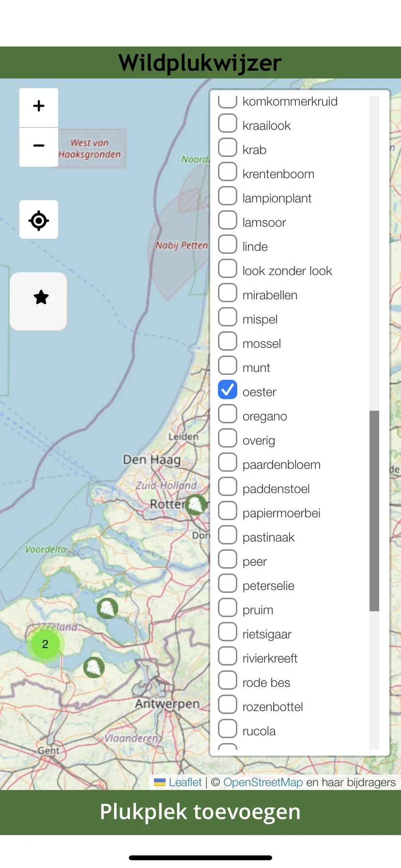Uncheck the oester filter
Image resolution: width=401 pixels, height=868 pixels.
click(x=228, y=389)
